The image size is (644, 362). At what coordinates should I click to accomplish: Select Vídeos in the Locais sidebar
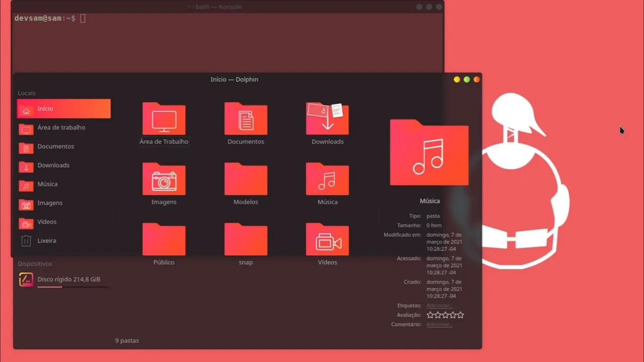click(64, 222)
